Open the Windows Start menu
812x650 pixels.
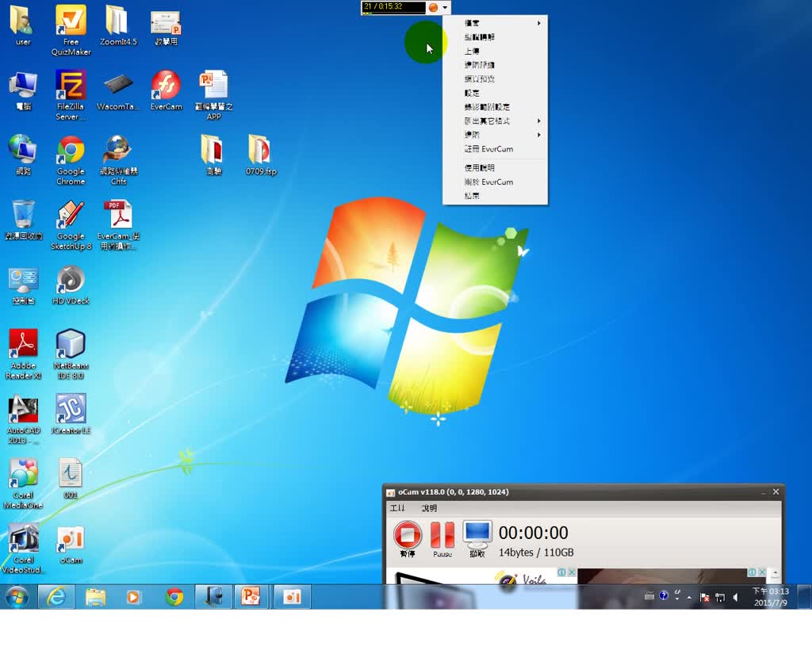(17, 597)
